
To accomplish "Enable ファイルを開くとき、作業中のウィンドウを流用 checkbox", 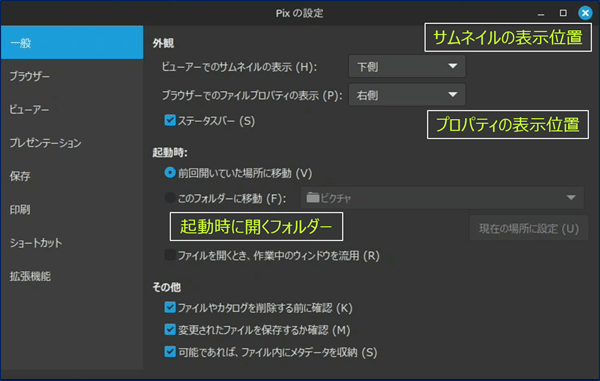I will pos(170,255).
